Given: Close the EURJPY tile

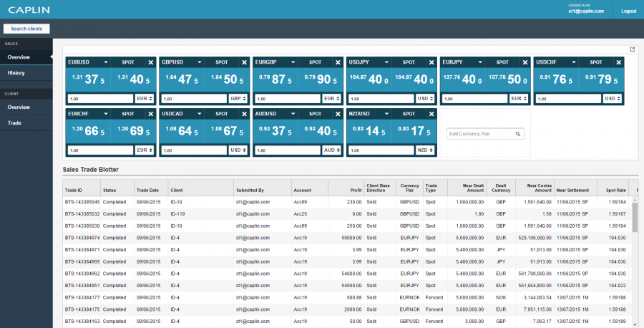Looking at the screenshot, I should click(x=525, y=62).
